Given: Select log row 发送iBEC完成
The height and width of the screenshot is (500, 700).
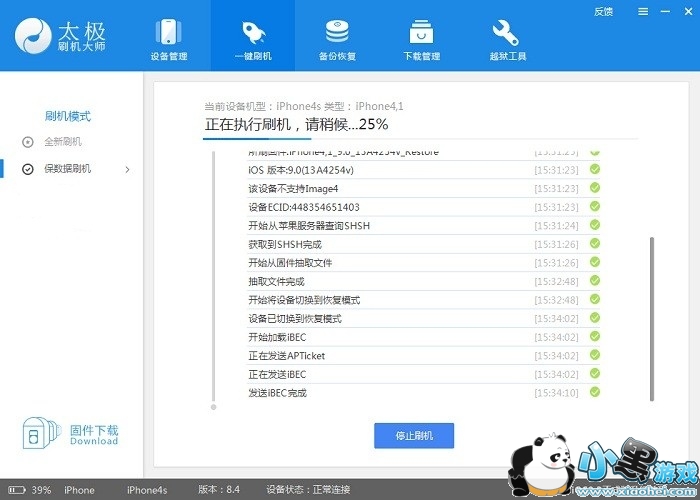Looking at the screenshot, I should (x=423, y=393).
